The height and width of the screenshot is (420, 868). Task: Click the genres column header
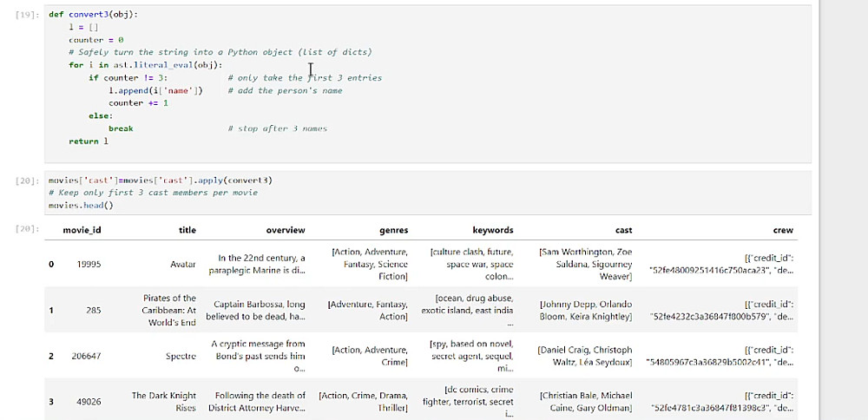coord(393,230)
